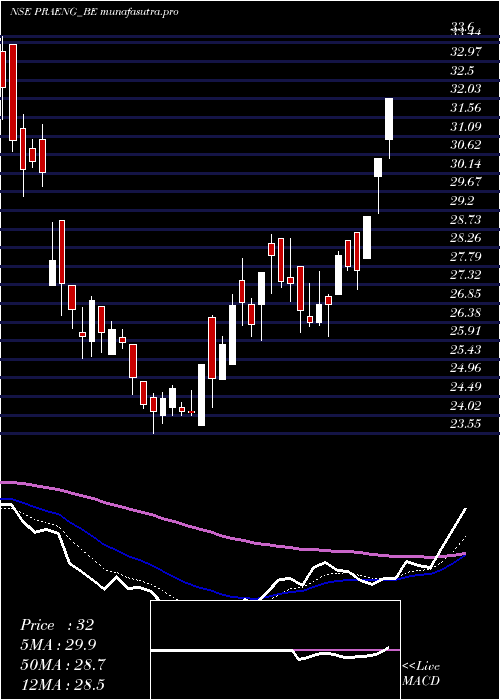The width and height of the screenshot is (500, 700).
Task: Click the latest tall white candlestick near 31.56
Action: click(389, 119)
